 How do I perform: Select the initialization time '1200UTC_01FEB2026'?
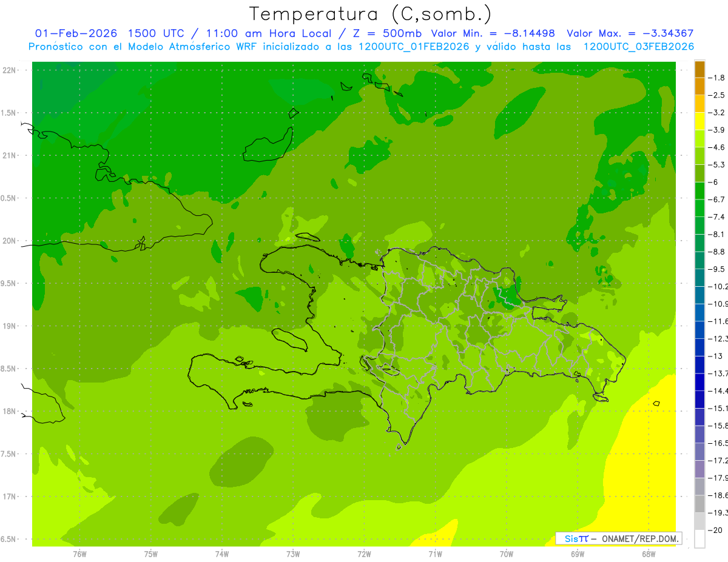click(414, 47)
